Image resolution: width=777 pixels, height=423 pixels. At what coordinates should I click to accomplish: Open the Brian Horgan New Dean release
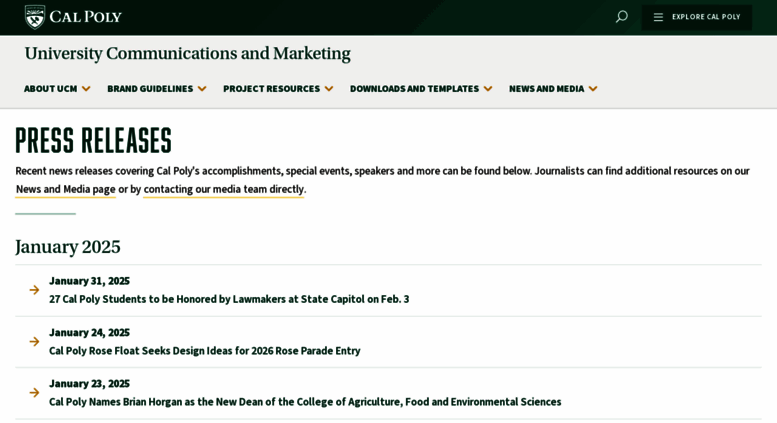click(x=305, y=402)
